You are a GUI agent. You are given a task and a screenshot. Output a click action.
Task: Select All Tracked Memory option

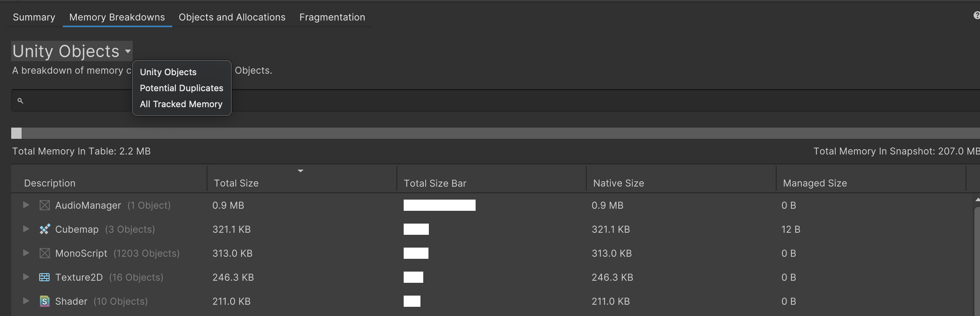[x=181, y=104]
